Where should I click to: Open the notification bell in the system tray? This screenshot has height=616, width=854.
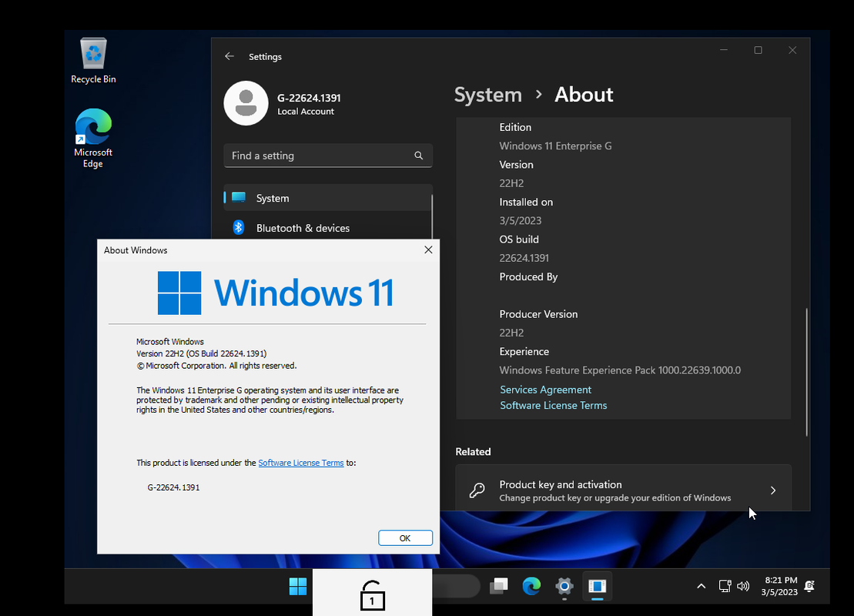pyautogui.click(x=809, y=586)
